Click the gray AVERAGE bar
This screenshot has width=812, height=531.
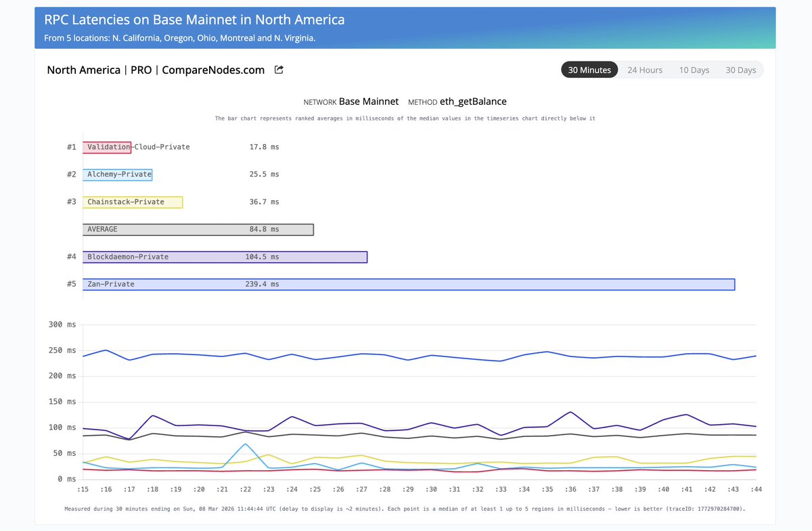click(198, 229)
